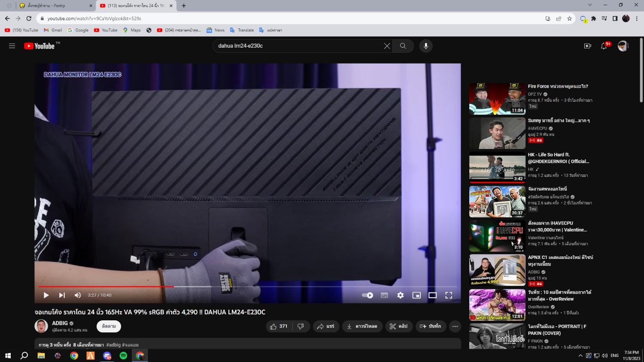The image size is (644, 362).
Task: Open the Windows Start menu
Action: point(7,356)
